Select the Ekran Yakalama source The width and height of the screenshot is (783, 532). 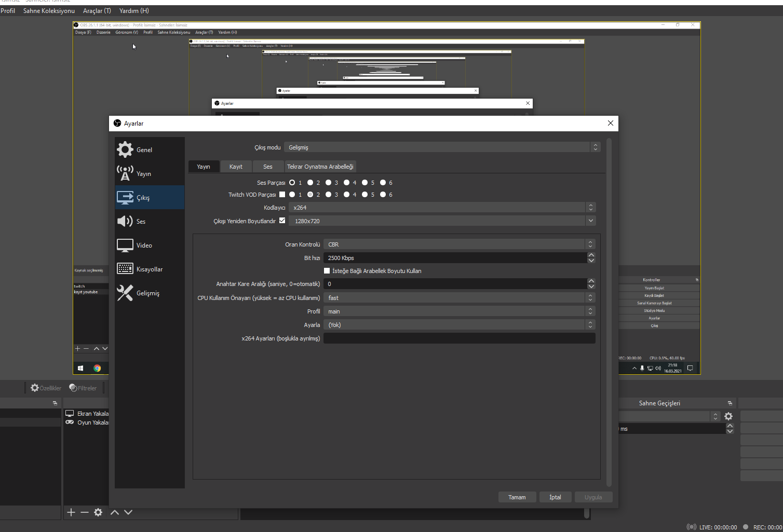coord(86,414)
